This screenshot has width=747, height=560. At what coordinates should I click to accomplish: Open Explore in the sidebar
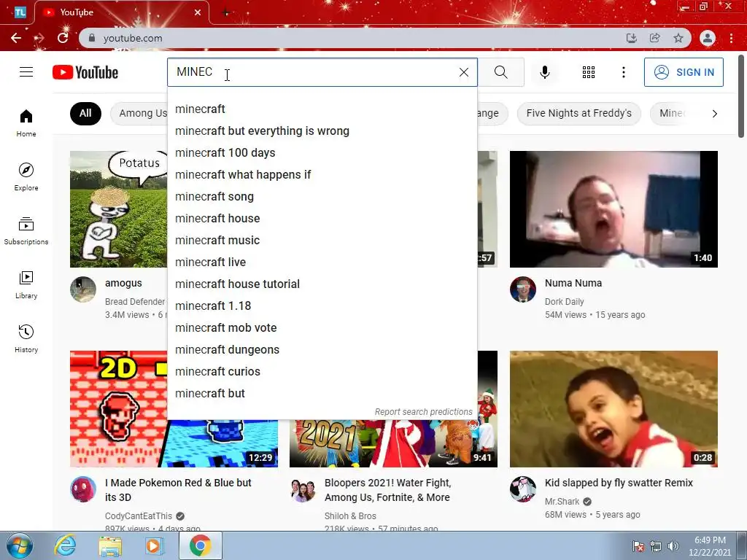(26, 176)
